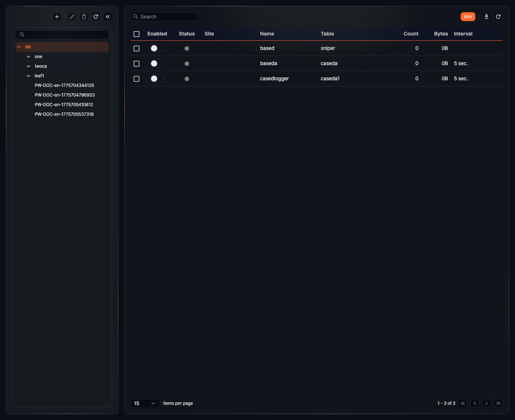The width and height of the screenshot is (515, 420).
Task: Check the select-all checkbox in the table header
Action: tap(136, 34)
